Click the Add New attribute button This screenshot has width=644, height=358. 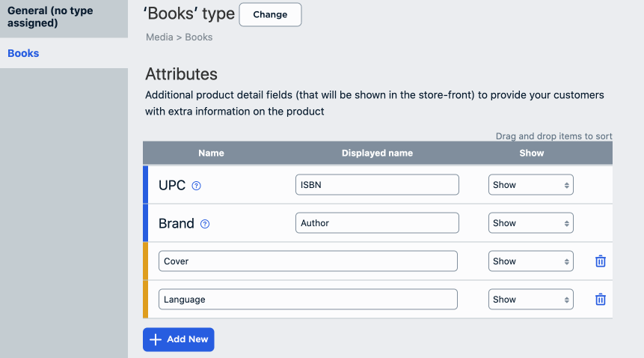click(x=179, y=339)
